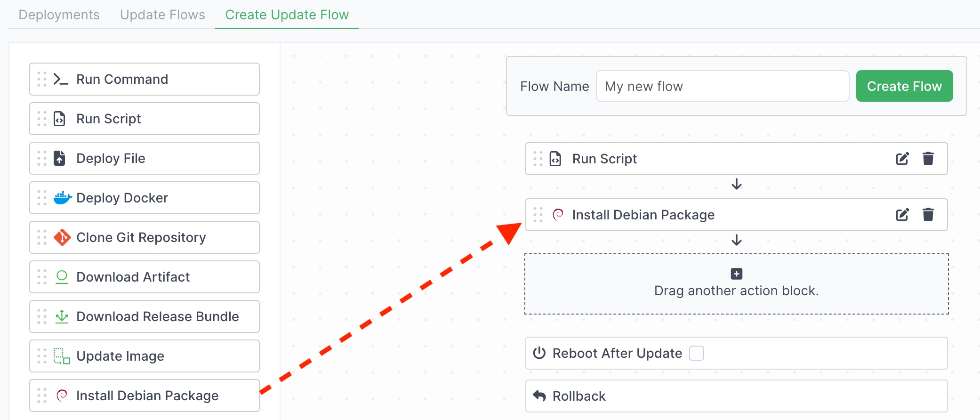Image resolution: width=980 pixels, height=420 pixels.
Task: Click the Clone Git Repository icon
Action: tap(62, 237)
